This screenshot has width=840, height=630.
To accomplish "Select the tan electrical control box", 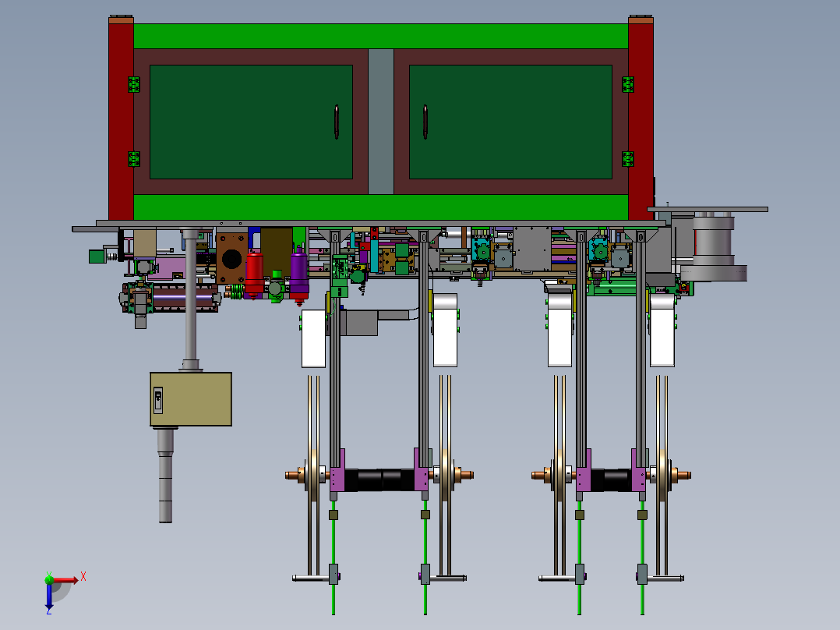I will (x=191, y=399).
